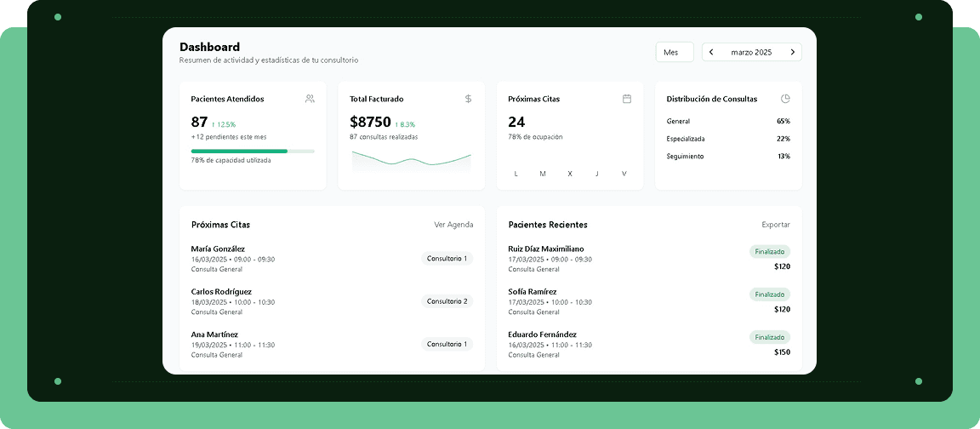980x429 pixels.
Task: Open Ruiz Díaz Maximiliano patient record
Action: pos(649,258)
